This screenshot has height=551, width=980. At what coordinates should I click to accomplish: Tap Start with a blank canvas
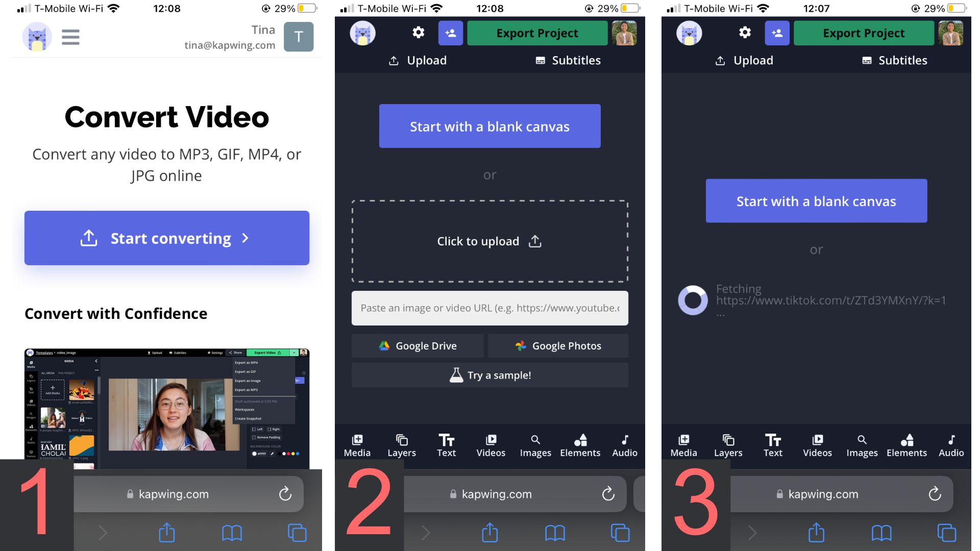pos(490,126)
